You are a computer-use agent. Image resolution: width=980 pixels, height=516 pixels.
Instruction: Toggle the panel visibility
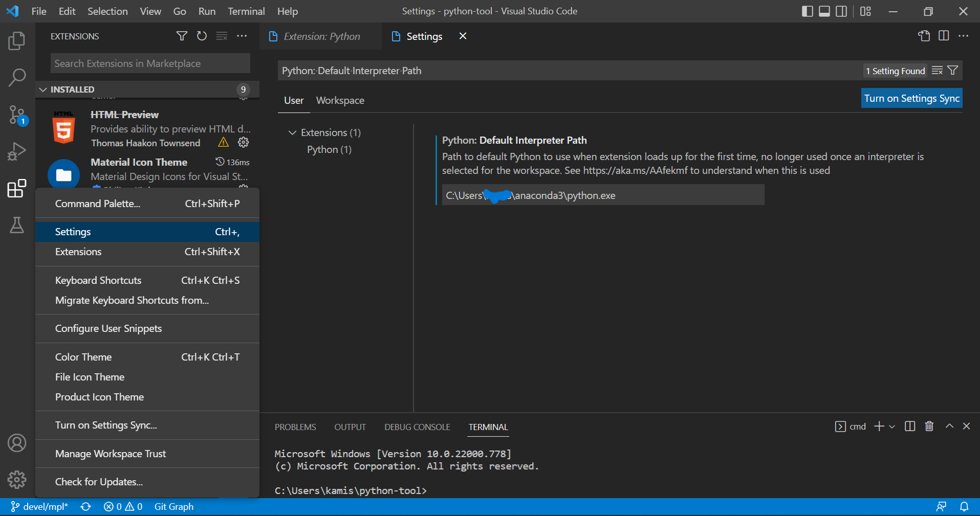coord(824,11)
